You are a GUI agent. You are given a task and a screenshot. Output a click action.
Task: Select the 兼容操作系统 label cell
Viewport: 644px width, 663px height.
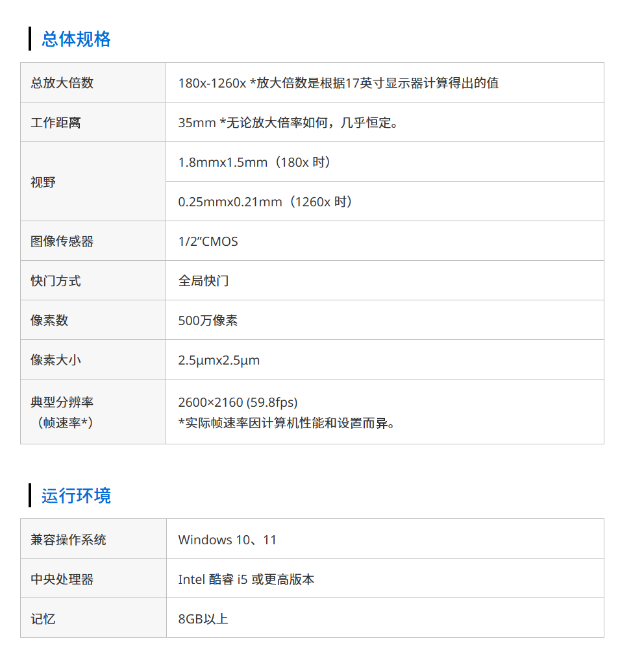(93, 539)
